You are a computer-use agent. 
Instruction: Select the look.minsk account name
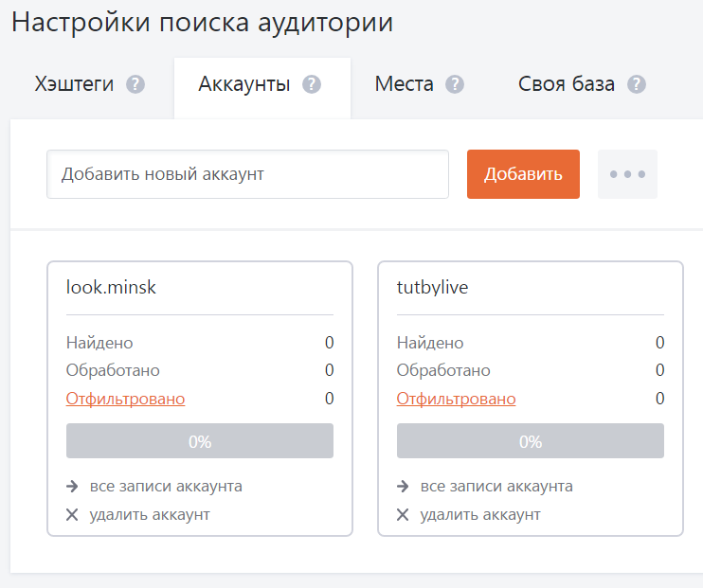click(x=111, y=287)
